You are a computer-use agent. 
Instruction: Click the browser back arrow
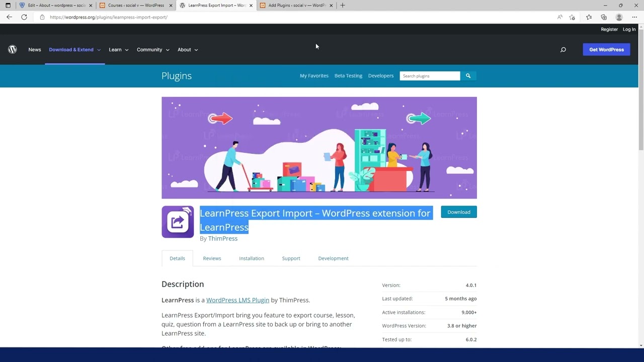9,17
